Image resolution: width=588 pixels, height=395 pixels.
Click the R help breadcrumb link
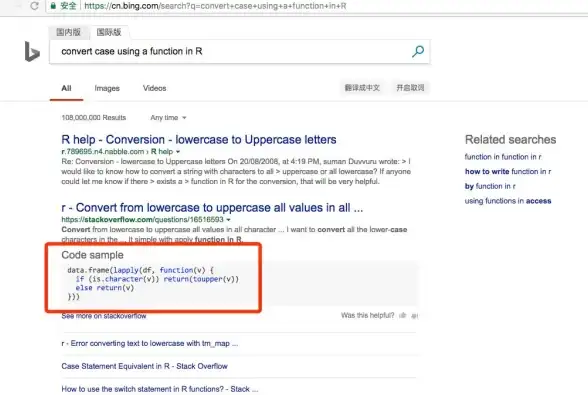pos(162,152)
